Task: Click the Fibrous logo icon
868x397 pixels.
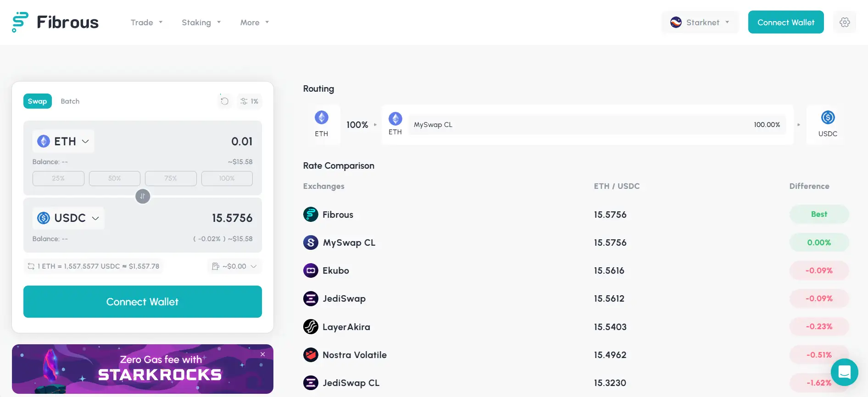Action: coord(20,22)
